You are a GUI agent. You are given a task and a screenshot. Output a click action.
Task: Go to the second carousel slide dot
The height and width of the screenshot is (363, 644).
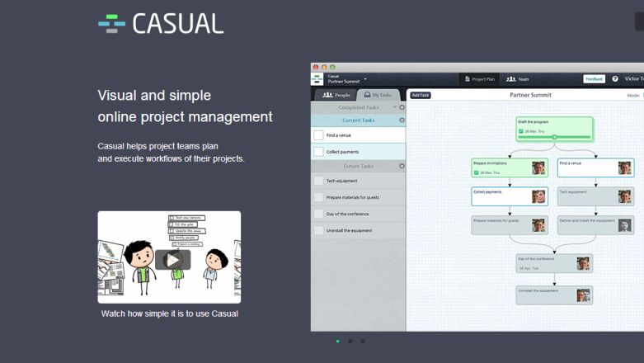pyautogui.click(x=350, y=342)
